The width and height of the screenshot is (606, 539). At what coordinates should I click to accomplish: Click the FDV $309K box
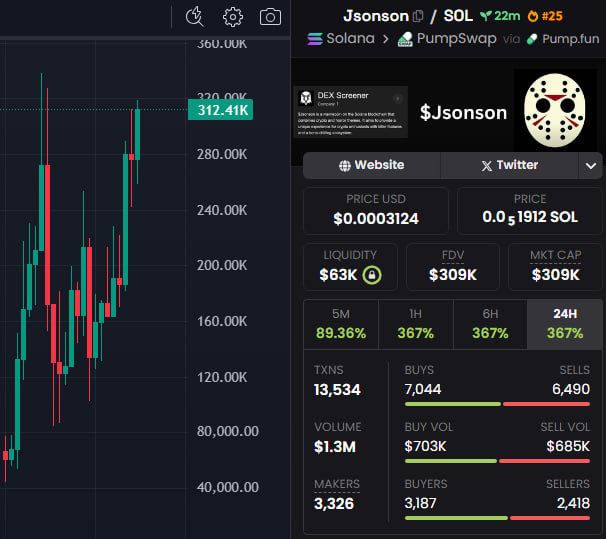453,267
